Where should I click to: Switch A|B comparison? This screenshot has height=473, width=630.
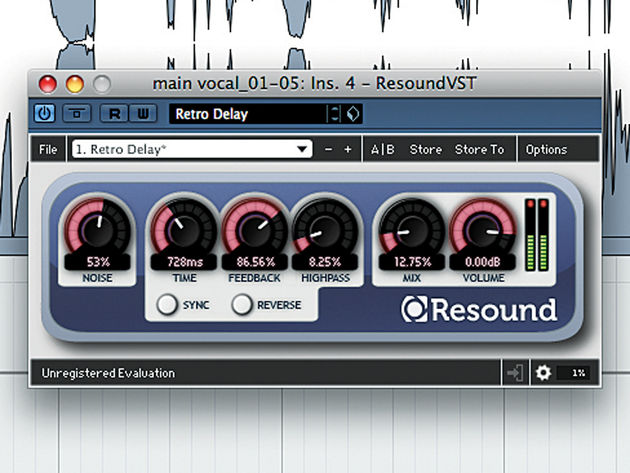click(382, 149)
